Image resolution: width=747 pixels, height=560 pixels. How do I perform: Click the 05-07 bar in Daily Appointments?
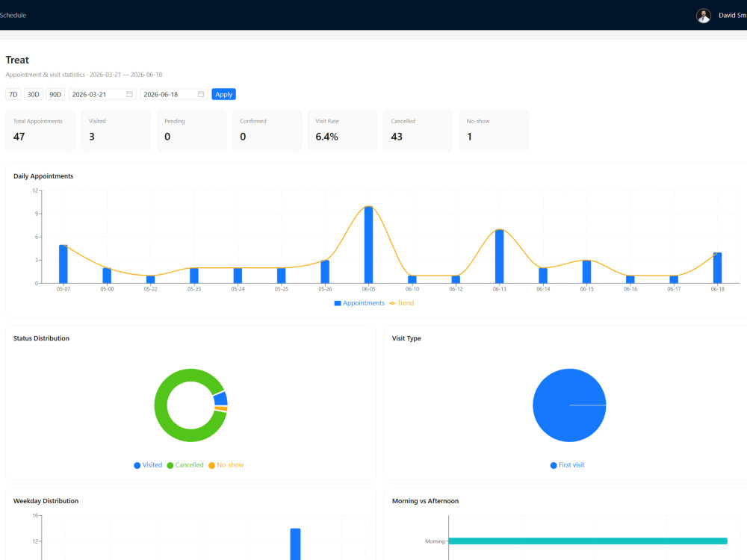tap(63, 264)
